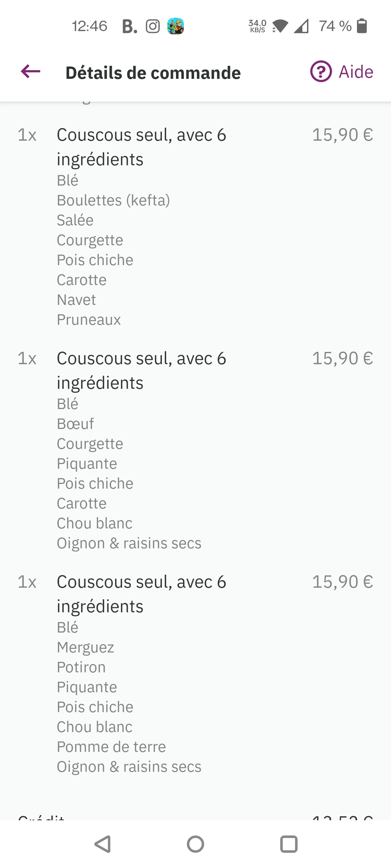Tap the question mark help icon
Viewport: 391px width, 868px height.
pos(321,72)
